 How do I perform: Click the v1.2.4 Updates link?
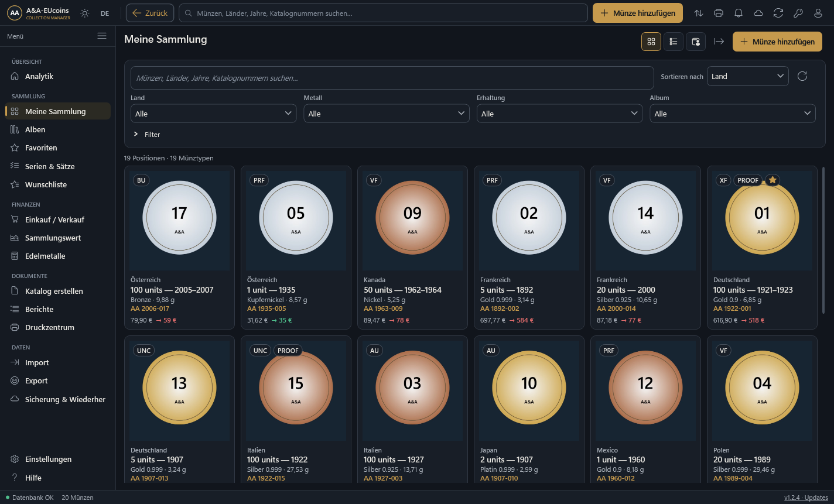click(806, 498)
